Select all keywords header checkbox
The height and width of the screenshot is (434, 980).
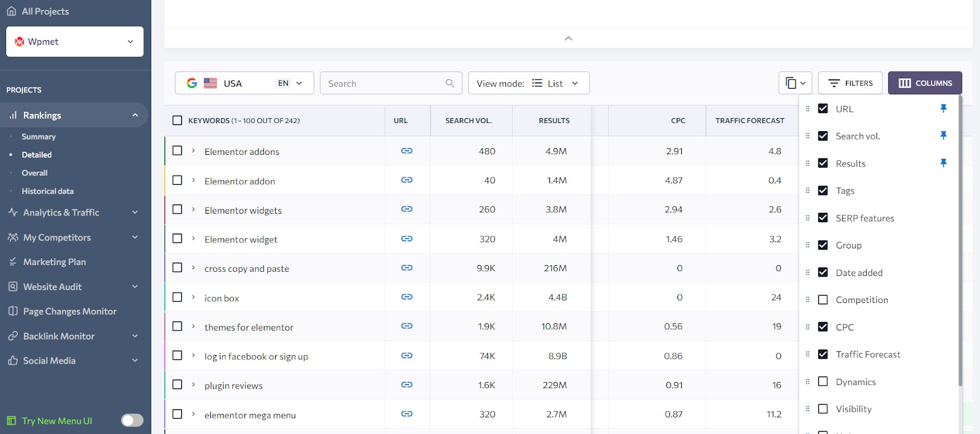[177, 121]
